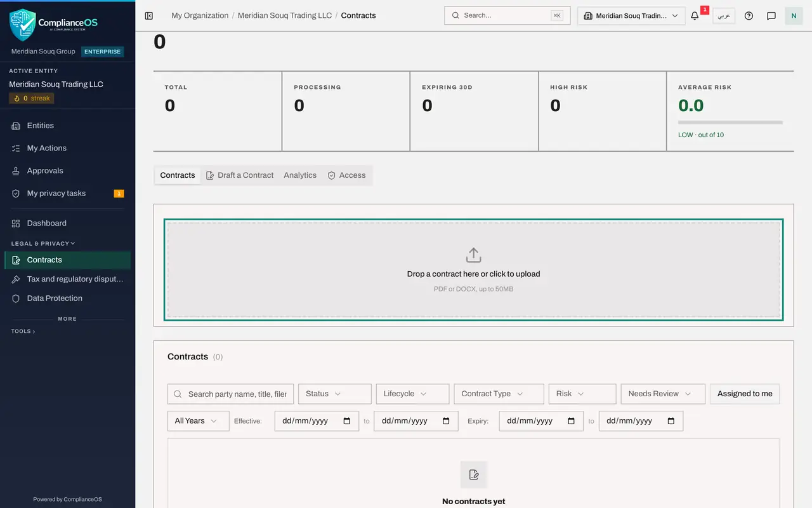The height and width of the screenshot is (508, 812).
Task: Open calendar picker for Effective start date
Action: pyautogui.click(x=346, y=421)
